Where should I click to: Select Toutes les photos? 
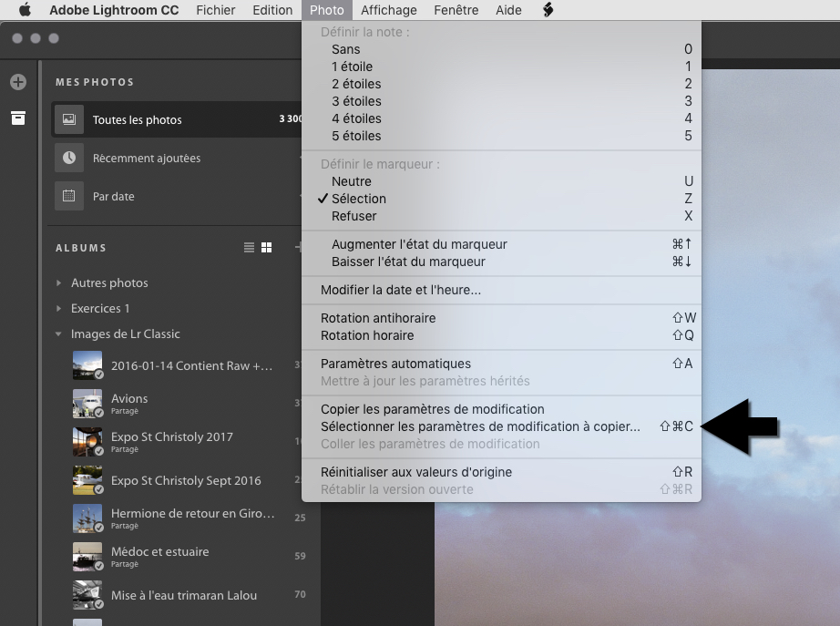[177, 119]
